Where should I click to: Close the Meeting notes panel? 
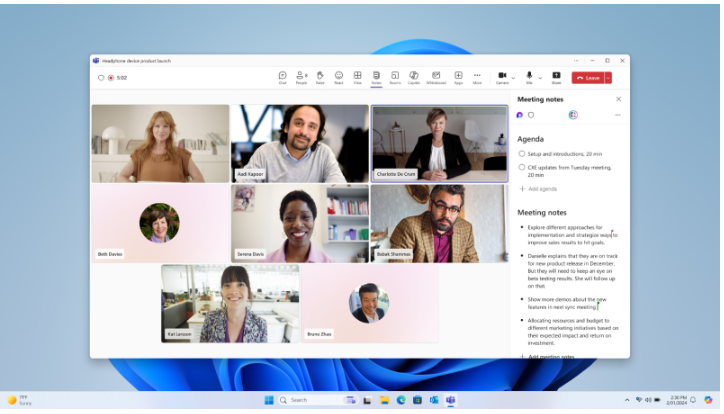[618, 99]
